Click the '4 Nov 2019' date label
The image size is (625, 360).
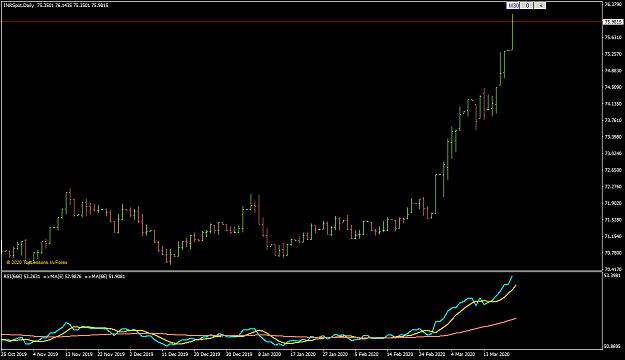[x=45, y=354]
